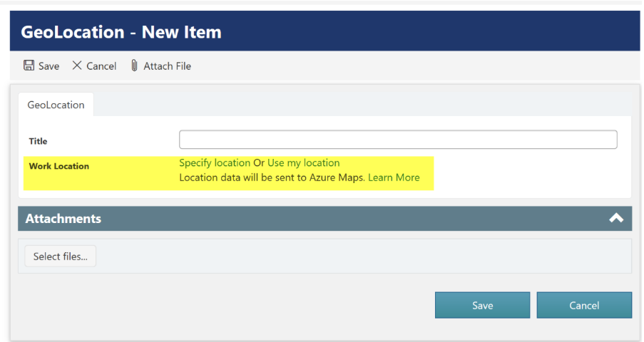Click the floppy disk Save icon in toolbar
The height and width of the screenshot is (342, 644).
pyautogui.click(x=29, y=66)
